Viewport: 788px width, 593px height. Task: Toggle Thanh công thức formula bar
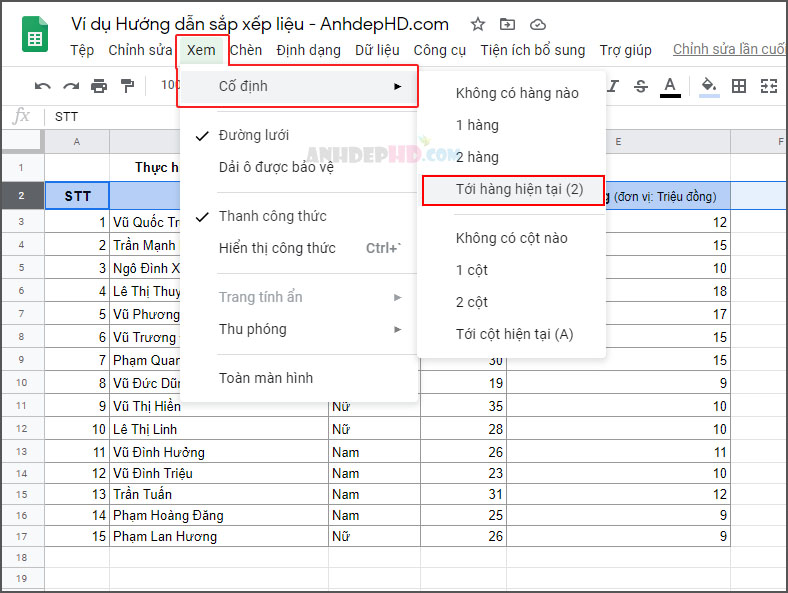pos(299,216)
